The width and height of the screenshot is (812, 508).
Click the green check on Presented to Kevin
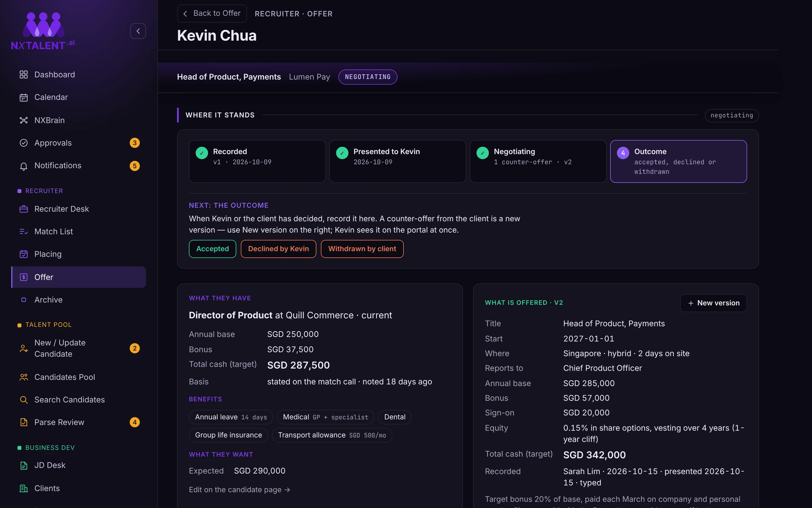point(342,153)
